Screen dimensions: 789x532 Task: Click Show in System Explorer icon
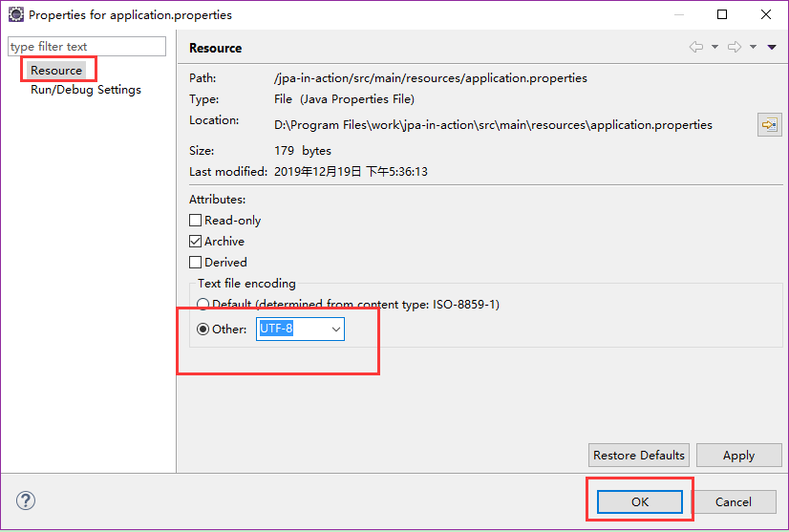(x=769, y=124)
